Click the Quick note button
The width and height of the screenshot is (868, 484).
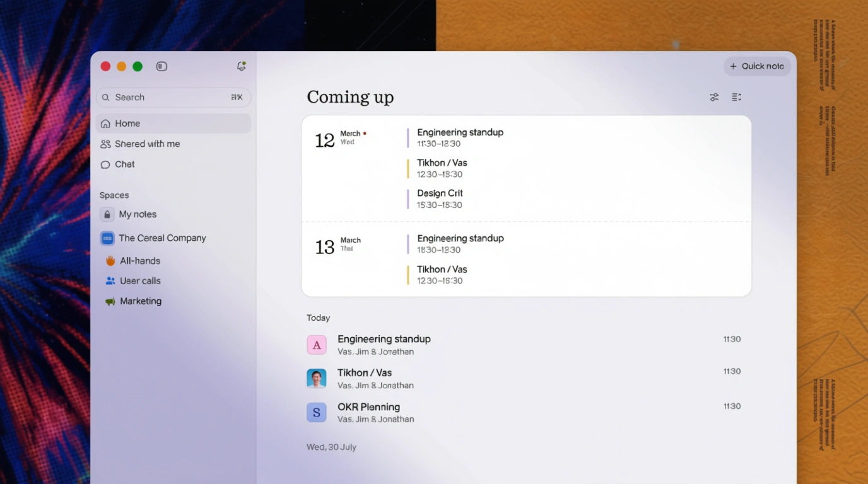(757, 66)
